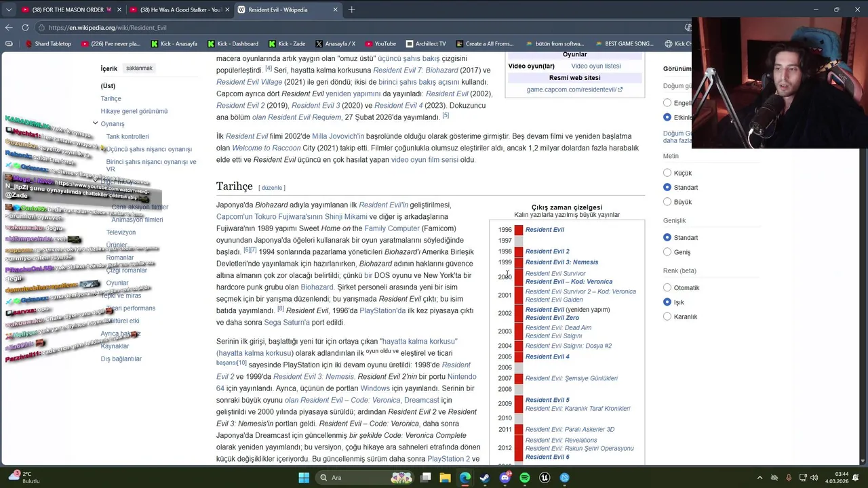
Task: Open File Explorer from taskbar
Action: pyautogui.click(x=445, y=478)
